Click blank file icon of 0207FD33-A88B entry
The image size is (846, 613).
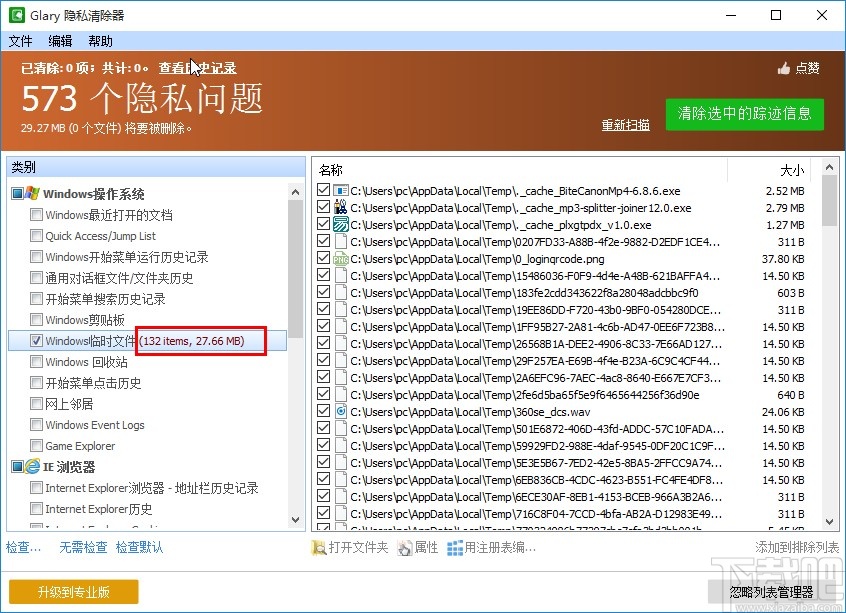pyautogui.click(x=340, y=241)
